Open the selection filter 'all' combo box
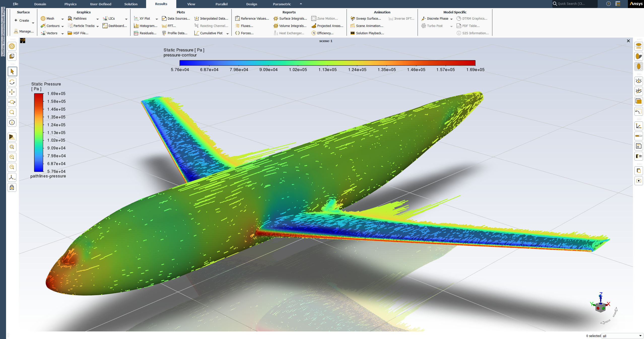The width and height of the screenshot is (644, 339). tap(622, 336)
